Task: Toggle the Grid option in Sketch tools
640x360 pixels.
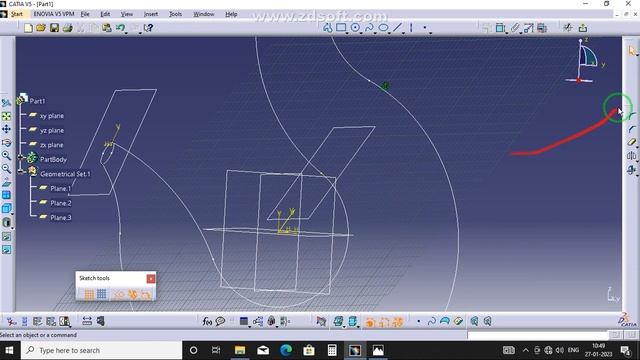Action: (x=89, y=294)
